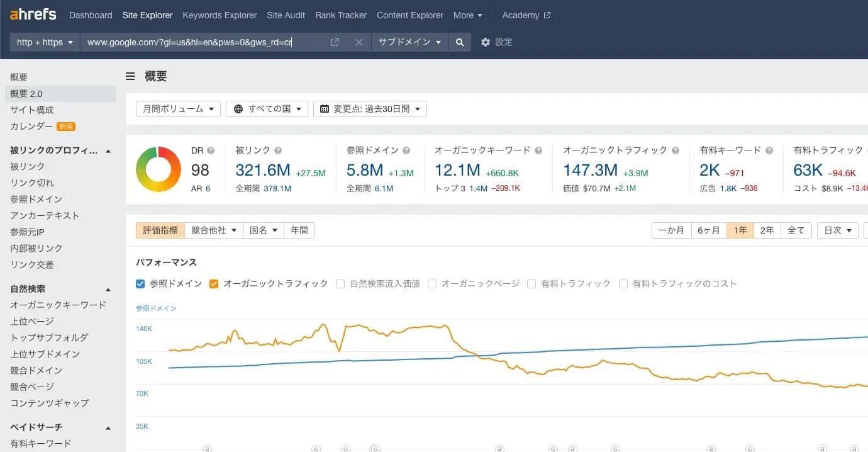Viewport: 868px width, 452px height.
Task: Click the search magnifier icon
Action: [460, 42]
